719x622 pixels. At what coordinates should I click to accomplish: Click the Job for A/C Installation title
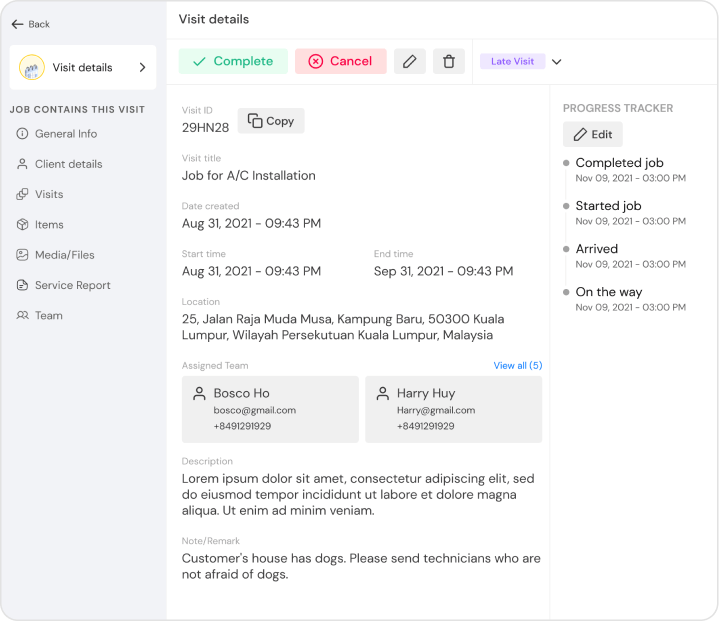tap(249, 175)
